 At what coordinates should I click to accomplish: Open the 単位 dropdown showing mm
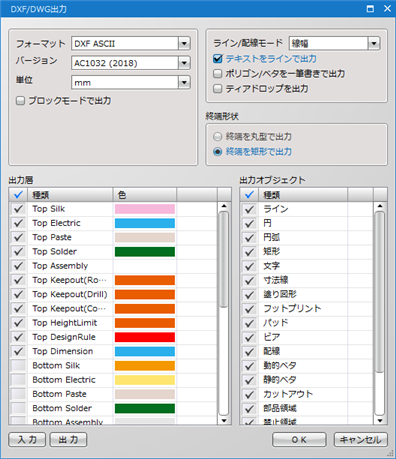coord(131,83)
